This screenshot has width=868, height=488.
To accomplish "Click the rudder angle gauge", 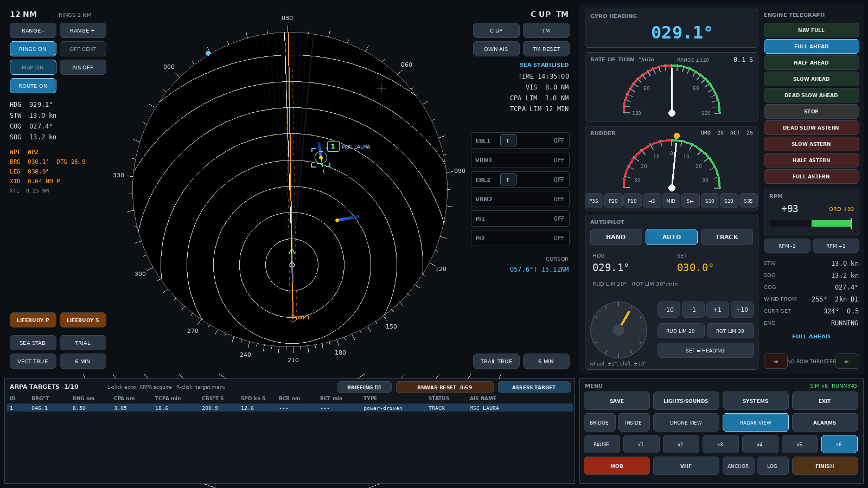I will pos(672,163).
